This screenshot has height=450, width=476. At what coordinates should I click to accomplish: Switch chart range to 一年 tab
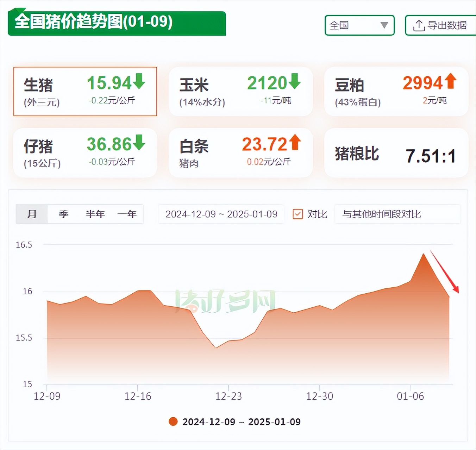(x=127, y=214)
